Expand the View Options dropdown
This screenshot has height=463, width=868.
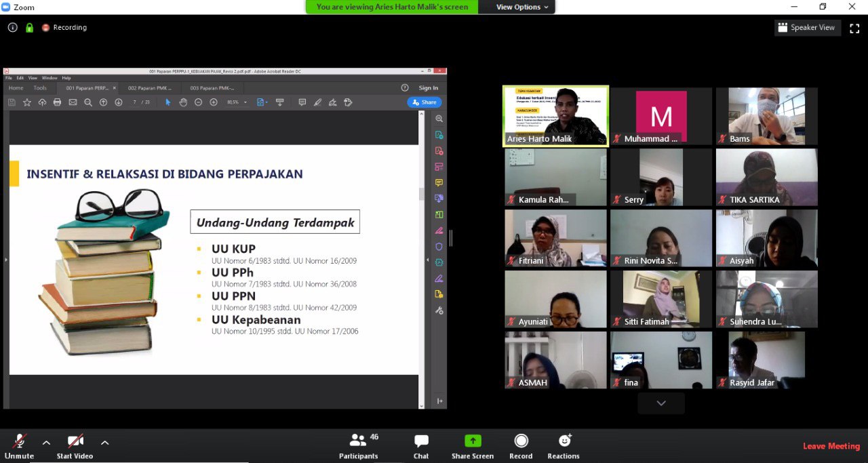coord(522,7)
